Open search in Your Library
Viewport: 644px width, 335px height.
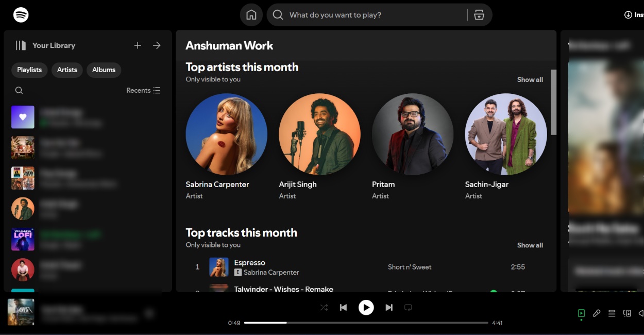(x=19, y=90)
